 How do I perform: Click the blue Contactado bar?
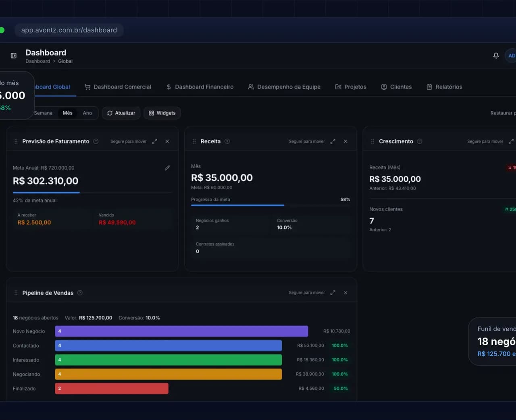(x=169, y=346)
